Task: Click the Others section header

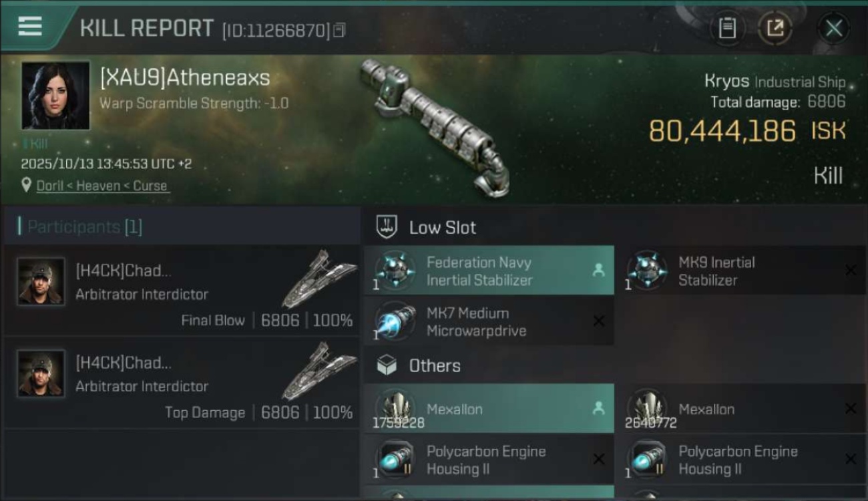Action: [434, 366]
